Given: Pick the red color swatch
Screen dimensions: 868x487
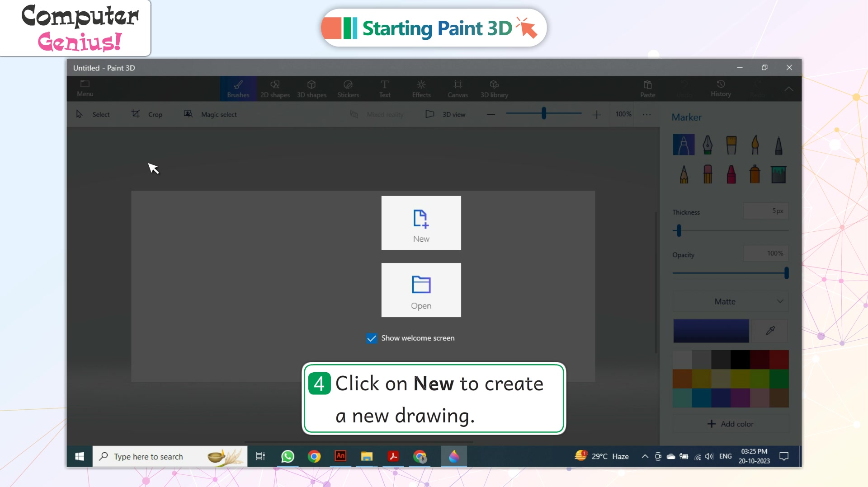Looking at the screenshot, I should (x=779, y=360).
